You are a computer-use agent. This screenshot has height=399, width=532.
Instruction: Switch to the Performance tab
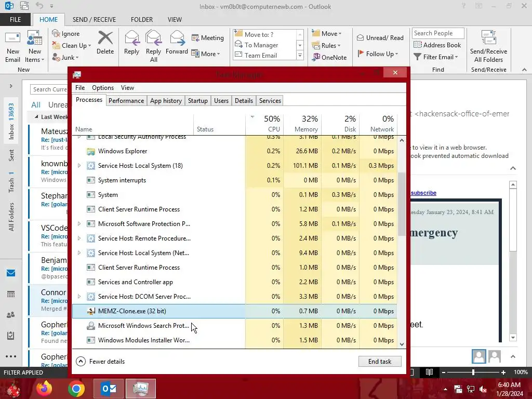click(126, 101)
